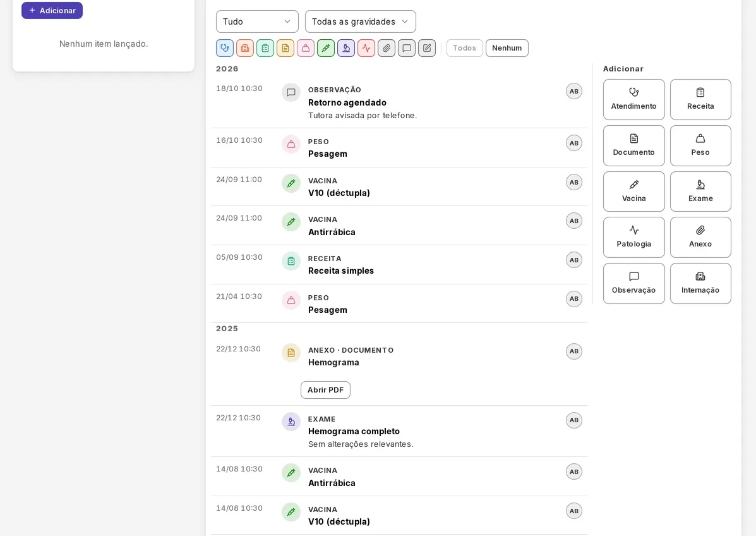Screen dimensions: 756x536
Task: Add a new Vacina entry
Action: click(x=634, y=192)
